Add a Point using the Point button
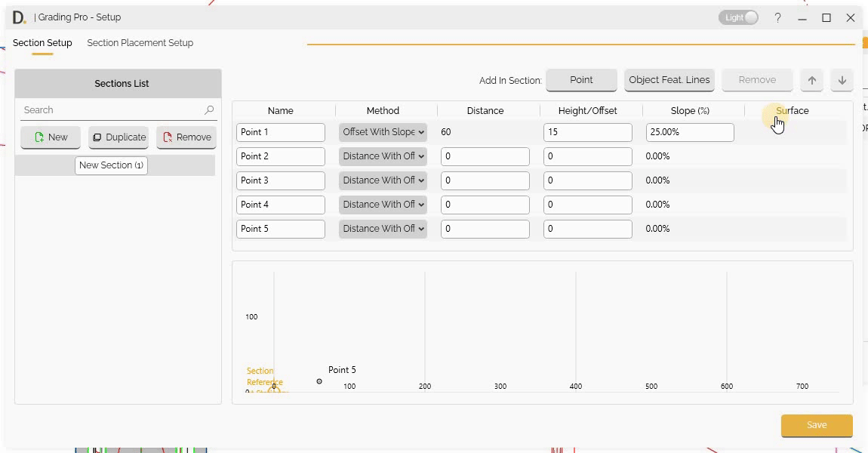 pos(581,79)
